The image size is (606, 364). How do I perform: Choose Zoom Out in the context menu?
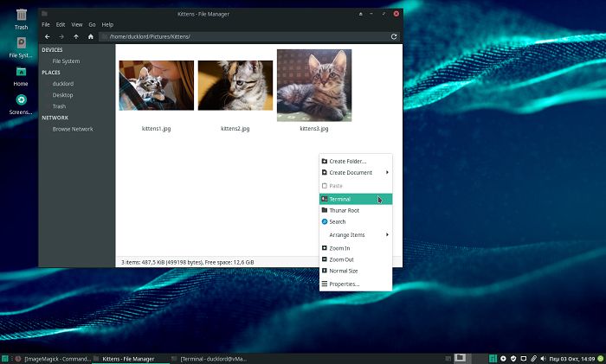click(x=341, y=259)
